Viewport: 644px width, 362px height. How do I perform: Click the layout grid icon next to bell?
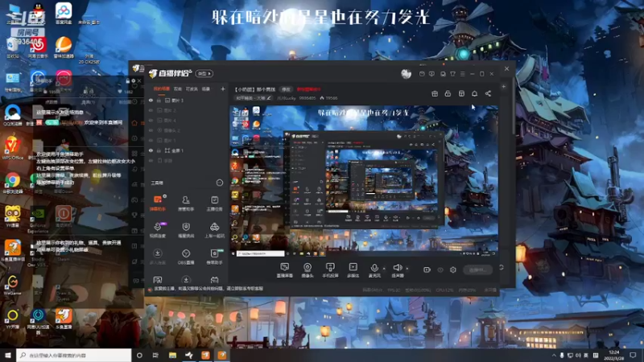click(x=461, y=93)
